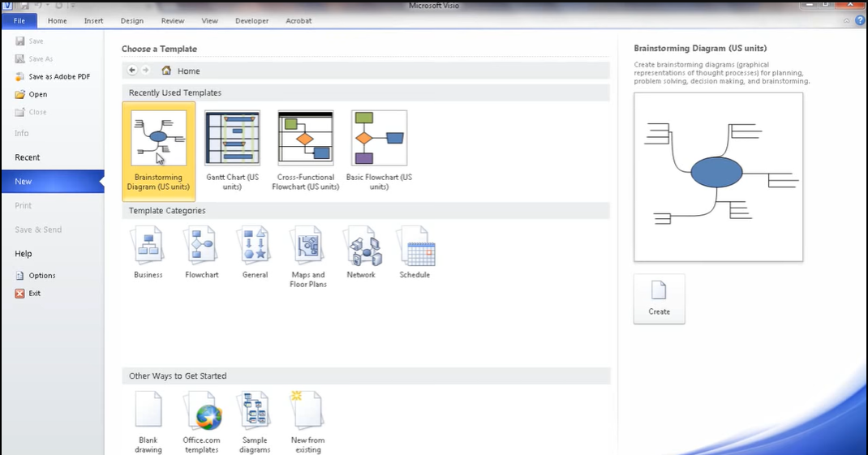Switch to the Insert ribbon tab
Screen dimensions: 868x455
[93, 20]
